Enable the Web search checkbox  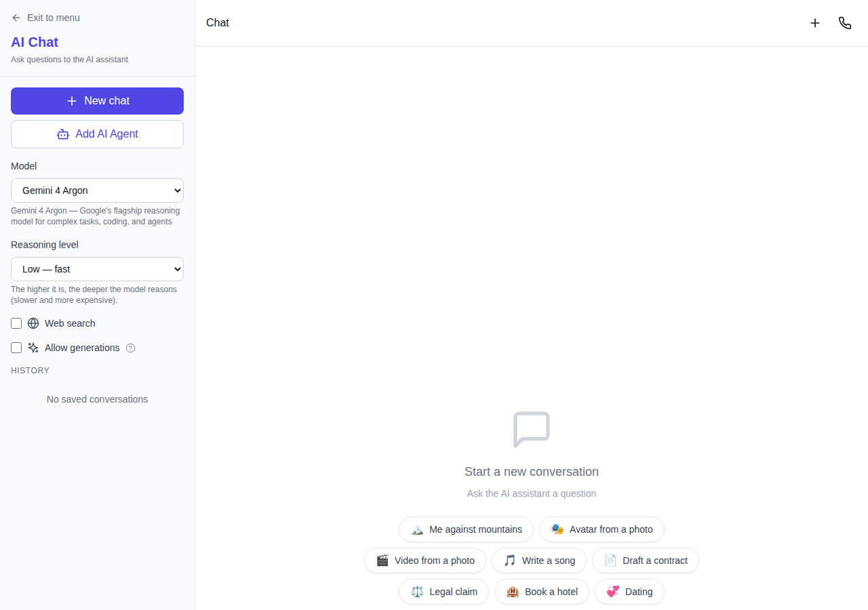pos(16,323)
